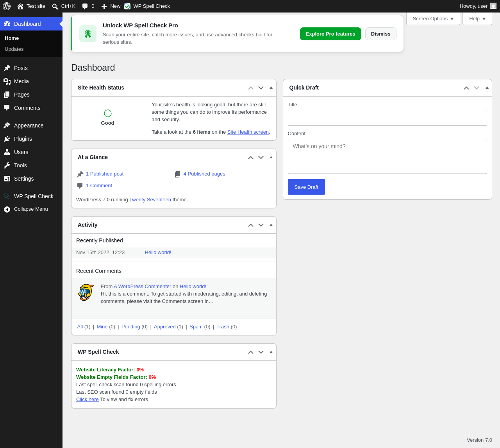The image size is (500, 448).
Task: Click the WordPress Commenter avatar image
Action: (86, 292)
